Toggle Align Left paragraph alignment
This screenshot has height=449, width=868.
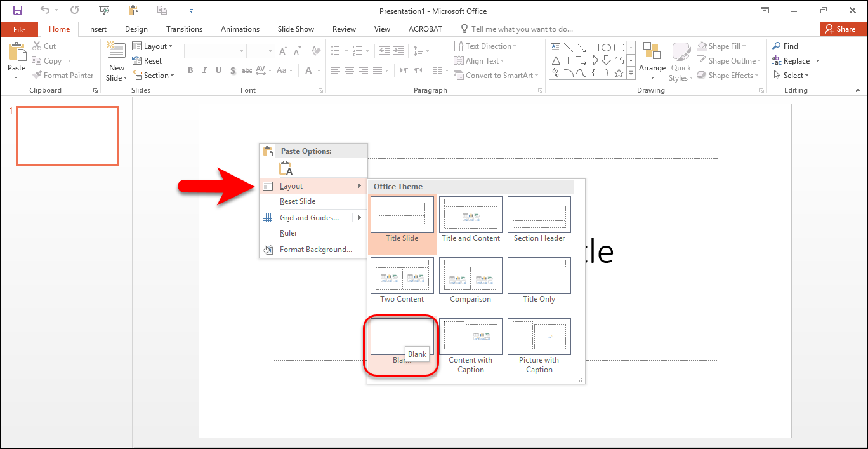coord(336,70)
